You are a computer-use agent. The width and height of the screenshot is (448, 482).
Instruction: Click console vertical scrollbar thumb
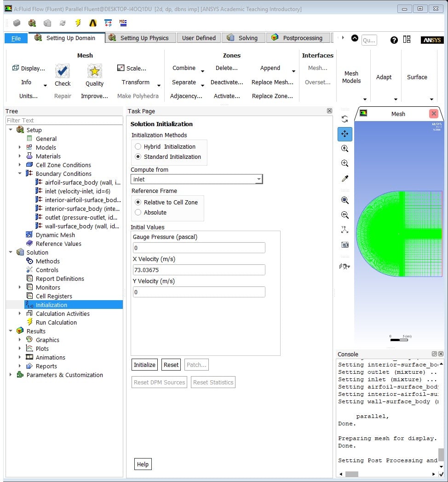pos(441,455)
